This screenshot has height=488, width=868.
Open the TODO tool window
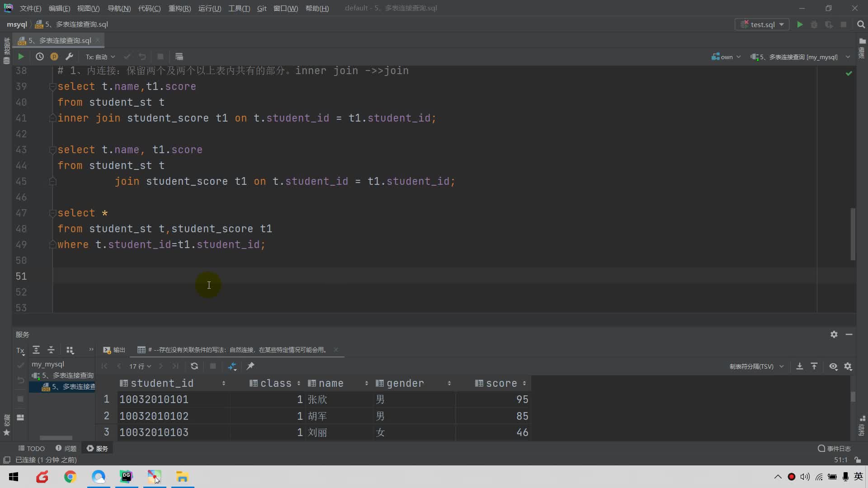coord(31,448)
